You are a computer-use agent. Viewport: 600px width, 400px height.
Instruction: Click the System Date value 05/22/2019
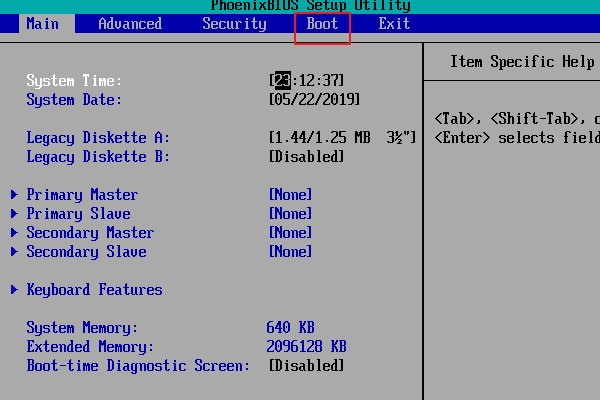tap(314, 100)
